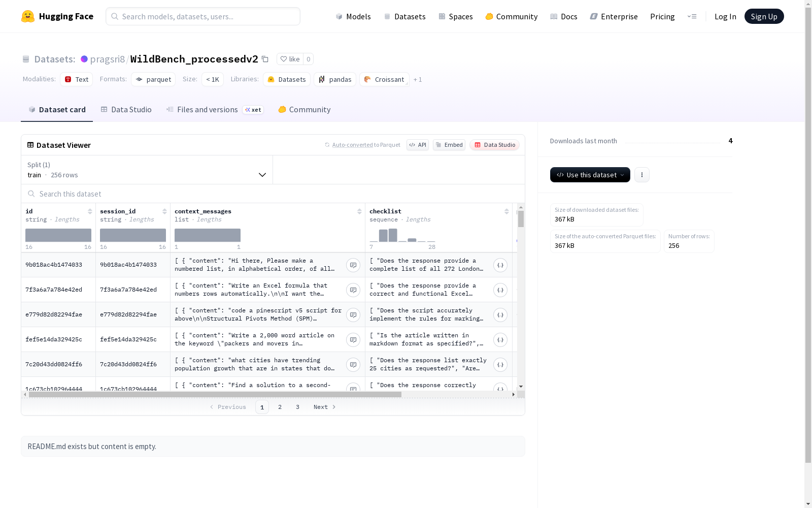Go to Datasets in the top navigation

(x=404, y=16)
